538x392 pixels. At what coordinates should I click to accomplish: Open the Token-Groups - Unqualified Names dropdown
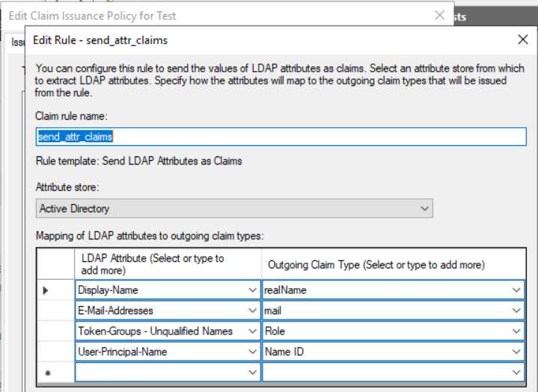click(x=251, y=331)
